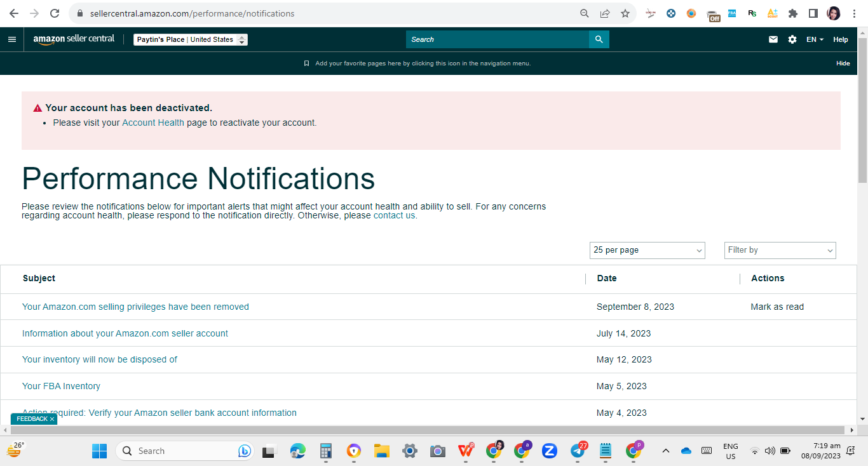Click the zoom magnifier icon in the address bar
This screenshot has width=868, height=466.
click(585, 13)
